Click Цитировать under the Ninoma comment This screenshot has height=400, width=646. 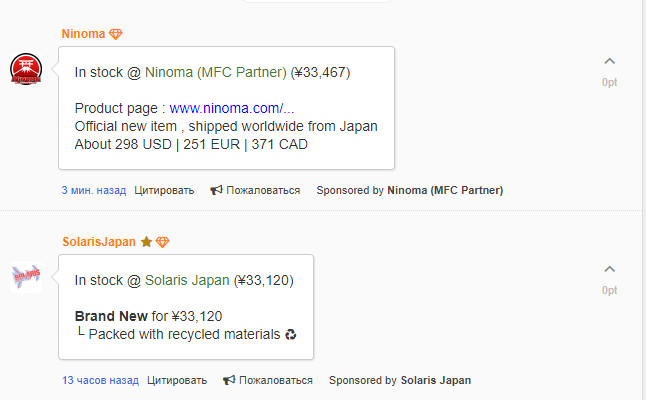[x=164, y=190]
